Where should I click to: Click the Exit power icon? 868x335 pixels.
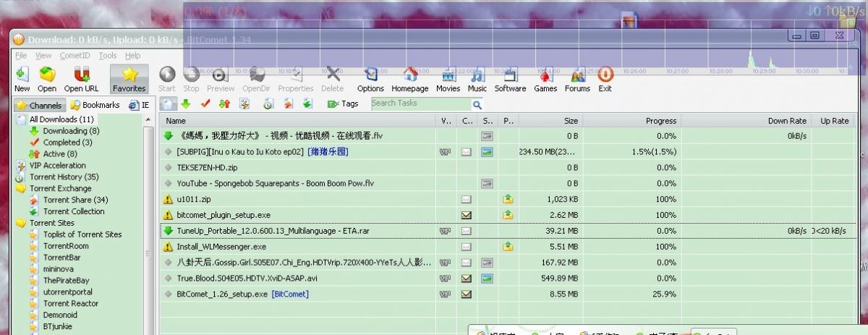[x=605, y=79]
